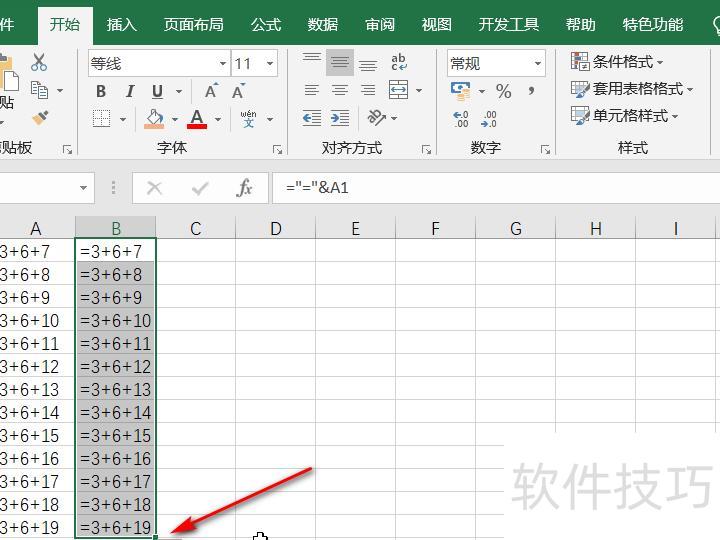
Task: Expand fill color options arrow
Action: pos(175,119)
